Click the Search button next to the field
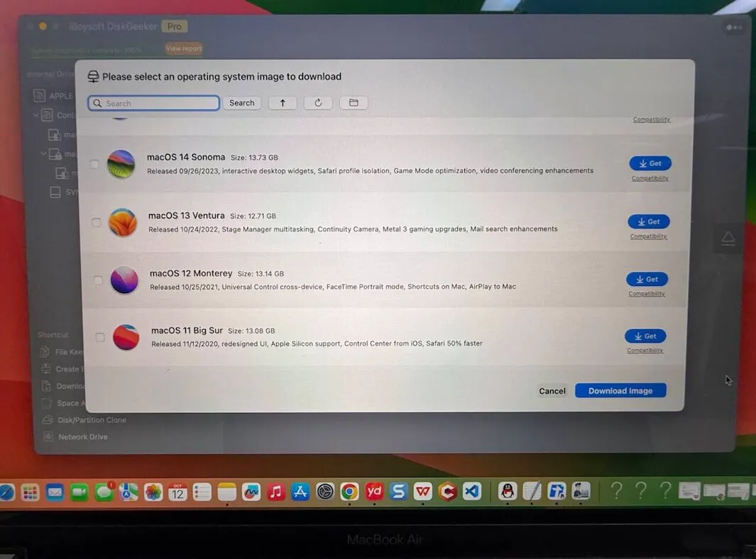Screen dimensions: 756x559 [241, 103]
